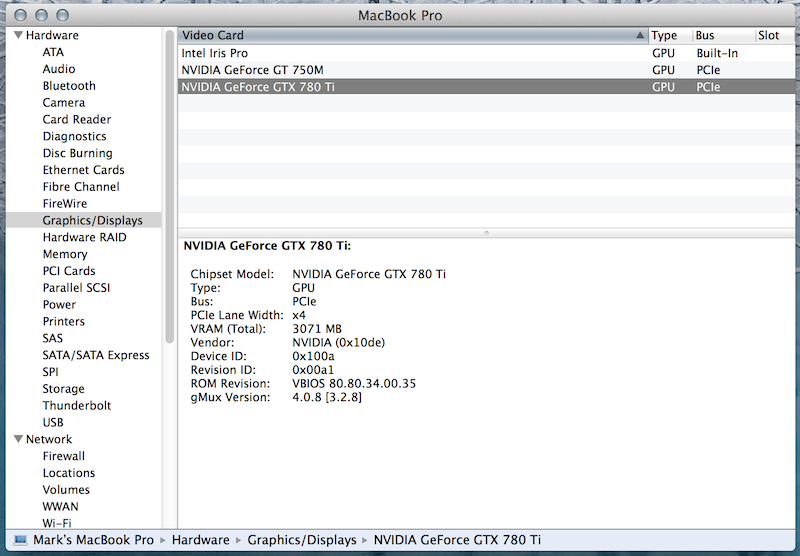Click NVIDIA GeForce GTX 780 Ti path item
The width and height of the screenshot is (800, 556).
tap(457, 540)
